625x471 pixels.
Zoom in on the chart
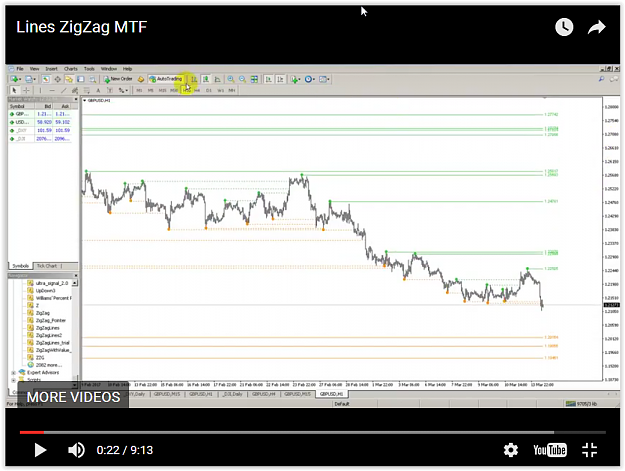point(231,79)
